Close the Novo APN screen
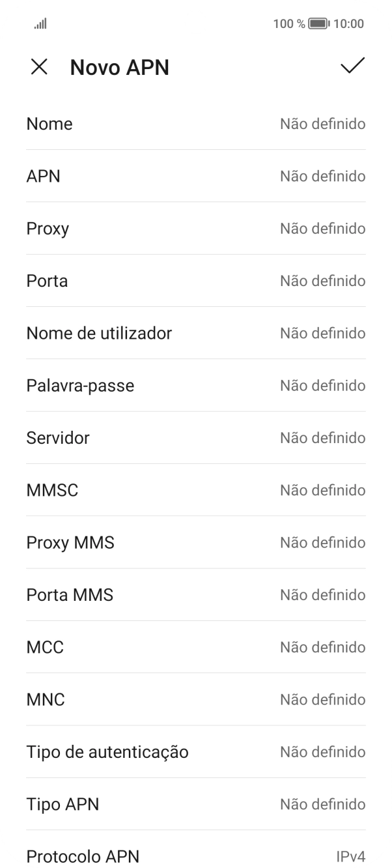Screen dimensions: 392x868 click(39, 67)
